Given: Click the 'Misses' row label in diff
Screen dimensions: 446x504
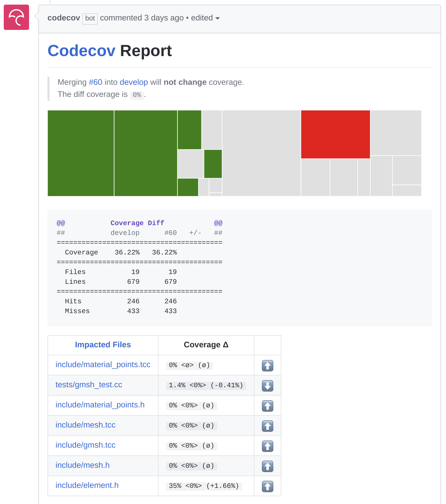Looking at the screenshot, I should pyautogui.click(x=77, y=311).
